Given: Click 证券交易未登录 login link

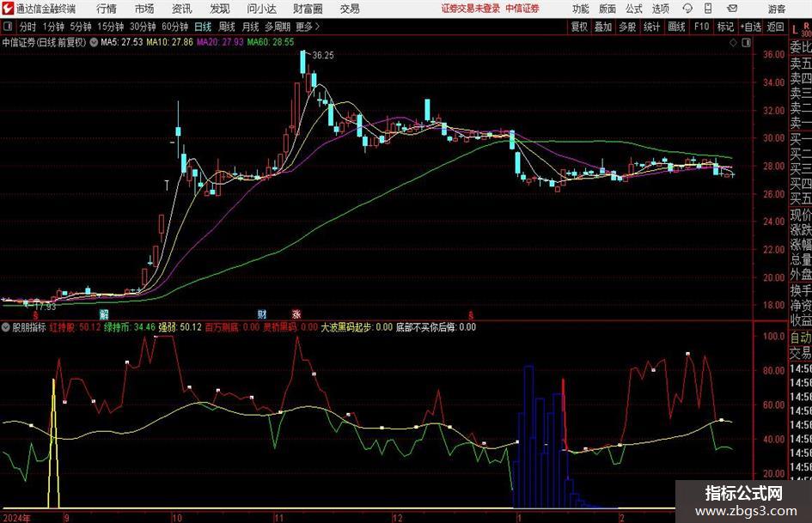Looking at the screenshot, I should pos(471,9).
